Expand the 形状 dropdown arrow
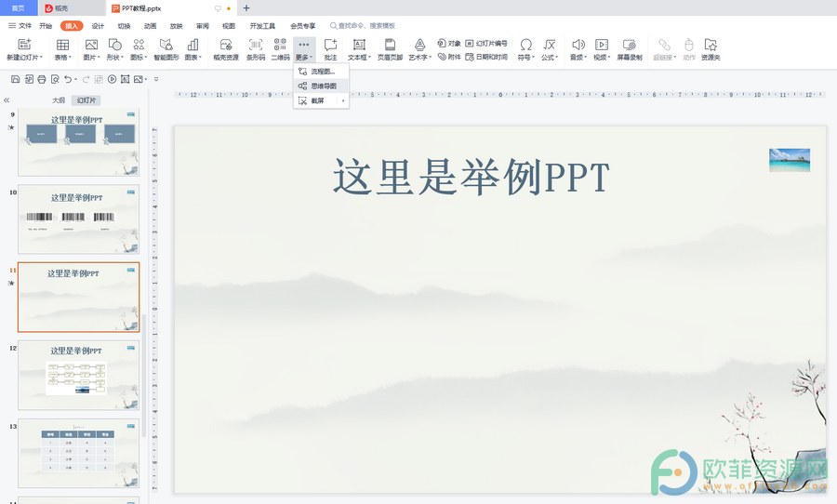The image size is (837, 504). pos(122,58)
